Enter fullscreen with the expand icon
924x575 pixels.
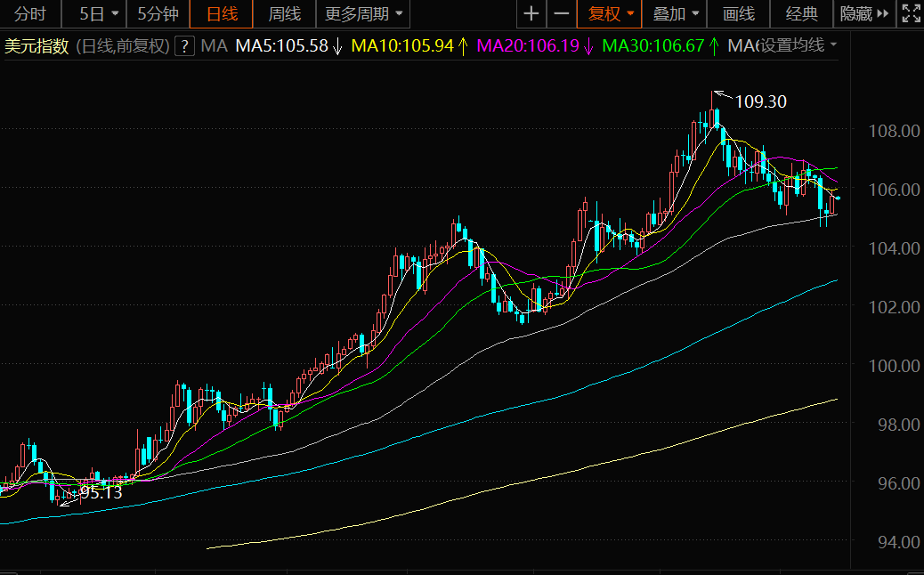coord(910,13)
